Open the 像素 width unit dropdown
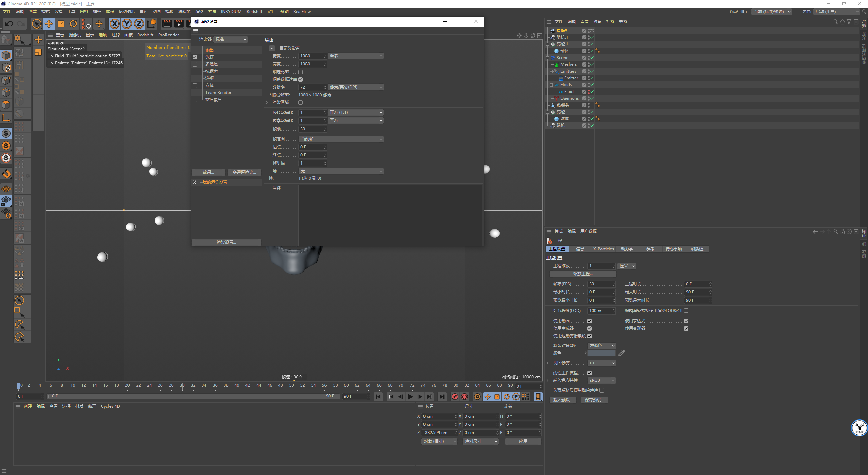868x475 pixels. (356, 56)
